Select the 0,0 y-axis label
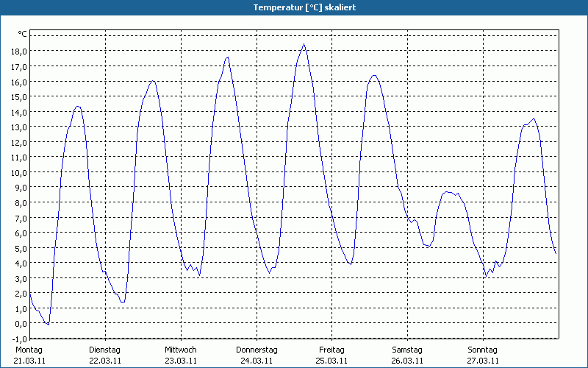The width and height of the screenshot is (588, 368). coord(21,324)
